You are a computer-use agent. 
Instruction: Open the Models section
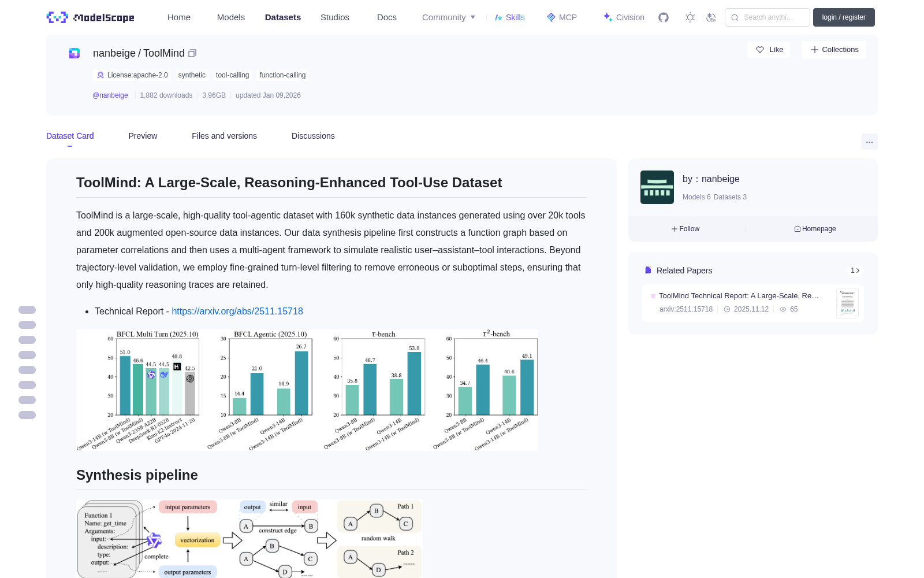tap(231, 17)
